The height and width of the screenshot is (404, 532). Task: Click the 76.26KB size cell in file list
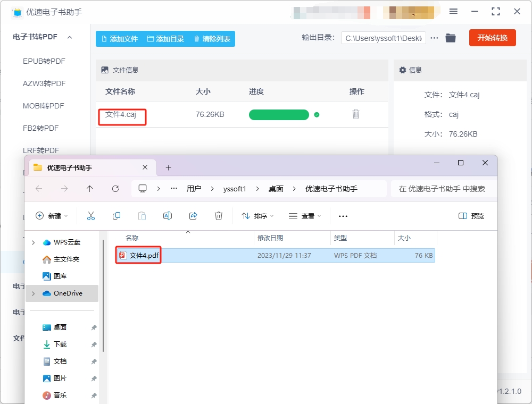click(x=210, y=115)
